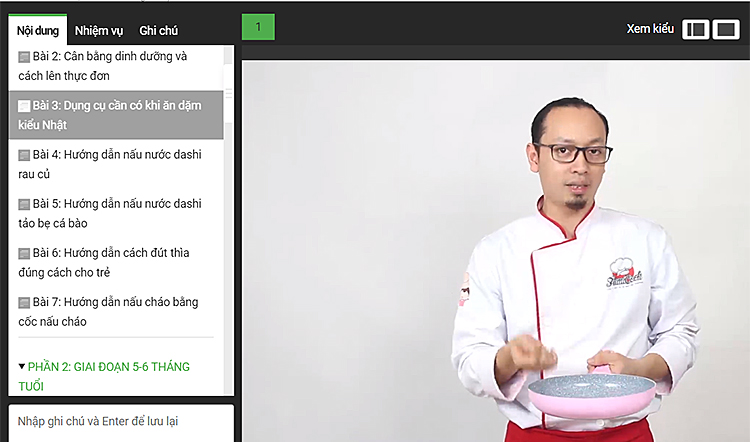
Task: Select the sidebar layout view icon
Action: [695, 30]
